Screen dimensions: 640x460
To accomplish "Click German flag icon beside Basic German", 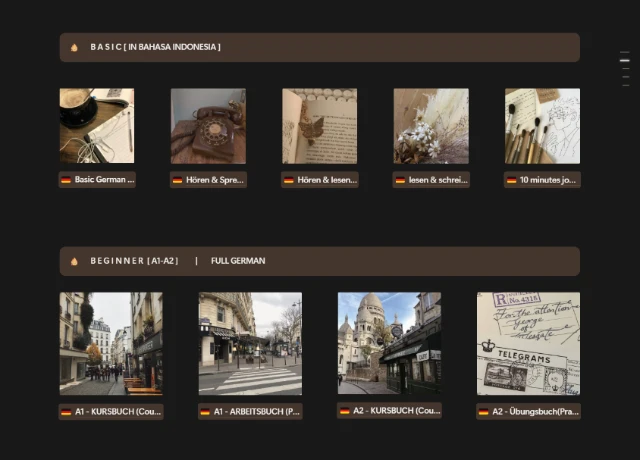I will coord(66,180).
